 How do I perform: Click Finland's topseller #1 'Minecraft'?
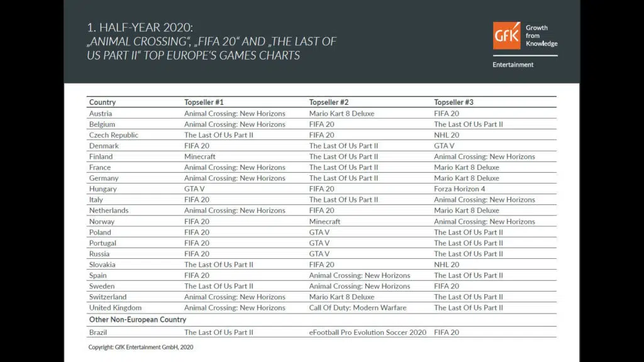tap(199, 156)
